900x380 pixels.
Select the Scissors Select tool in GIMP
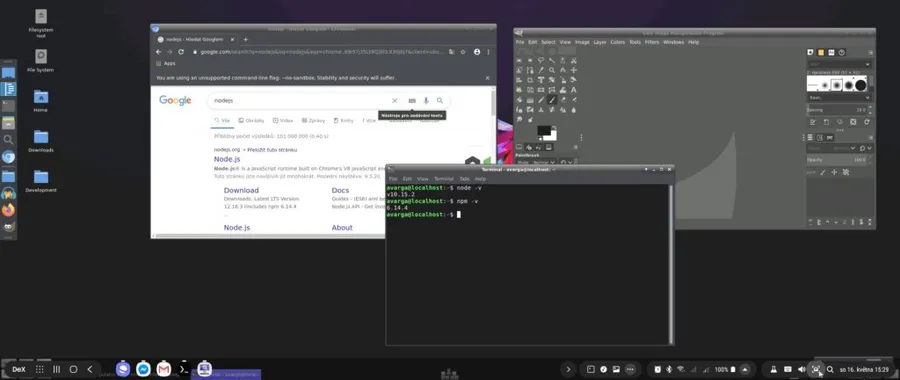573,60
